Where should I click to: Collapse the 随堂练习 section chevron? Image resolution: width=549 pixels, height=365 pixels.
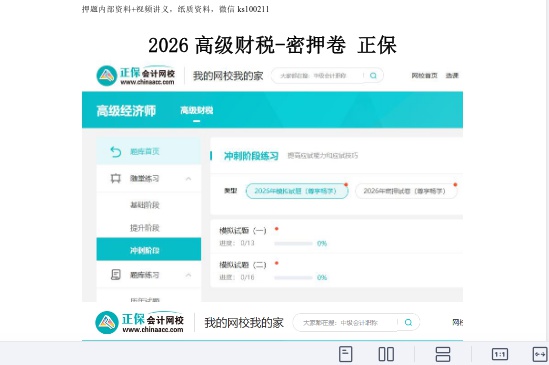tap(188, 179)
